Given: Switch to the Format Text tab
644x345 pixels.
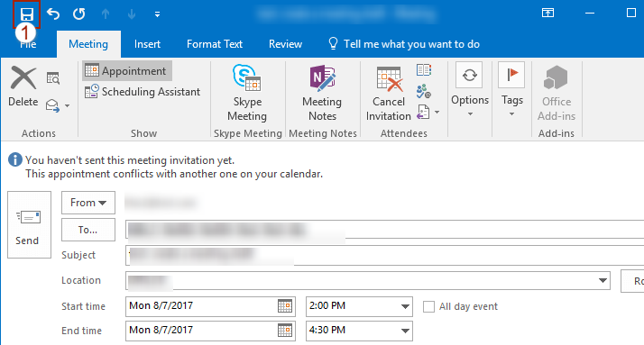Looking at the screenshot, I should click(x=215, y=44).
